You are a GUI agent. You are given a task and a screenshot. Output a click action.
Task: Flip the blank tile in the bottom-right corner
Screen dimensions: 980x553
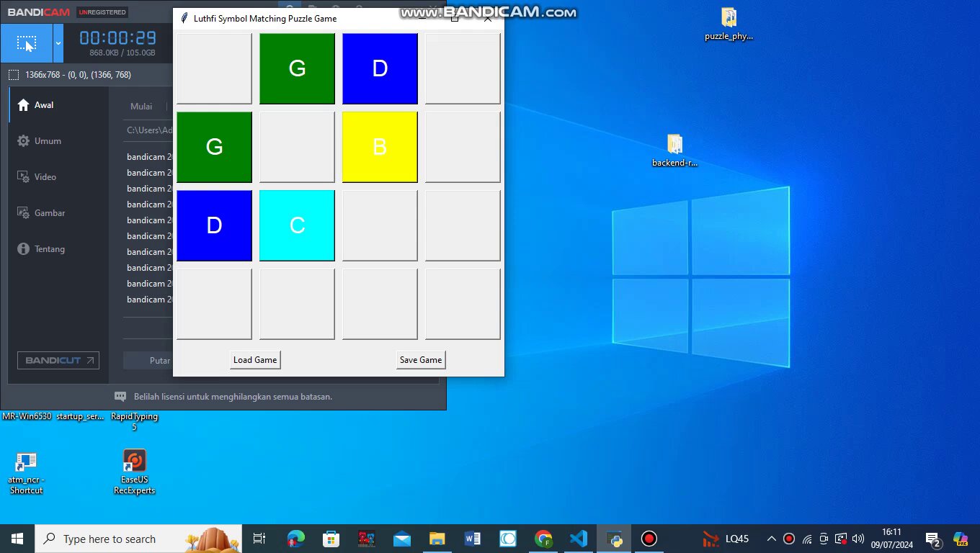(463, 304)
